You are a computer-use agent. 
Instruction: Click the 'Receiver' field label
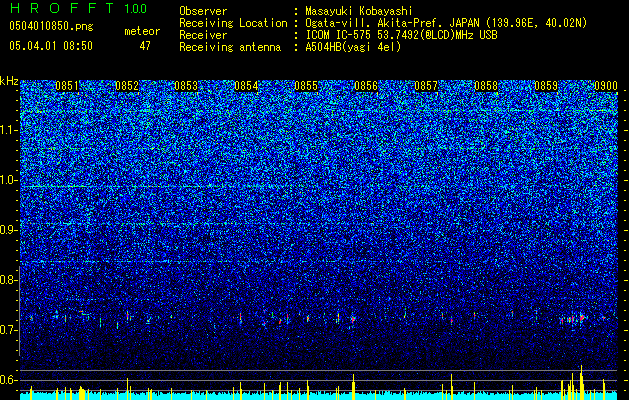203,35
